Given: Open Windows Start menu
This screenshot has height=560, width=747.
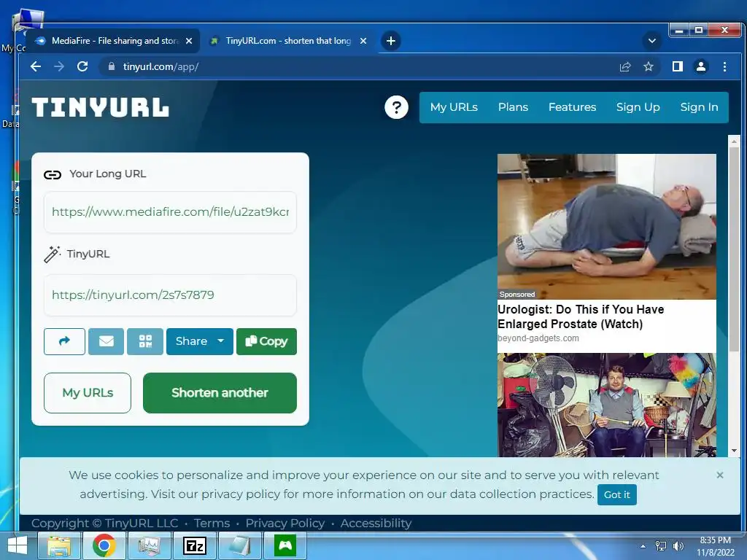Looking at the screenshot, I should point(18,545).
